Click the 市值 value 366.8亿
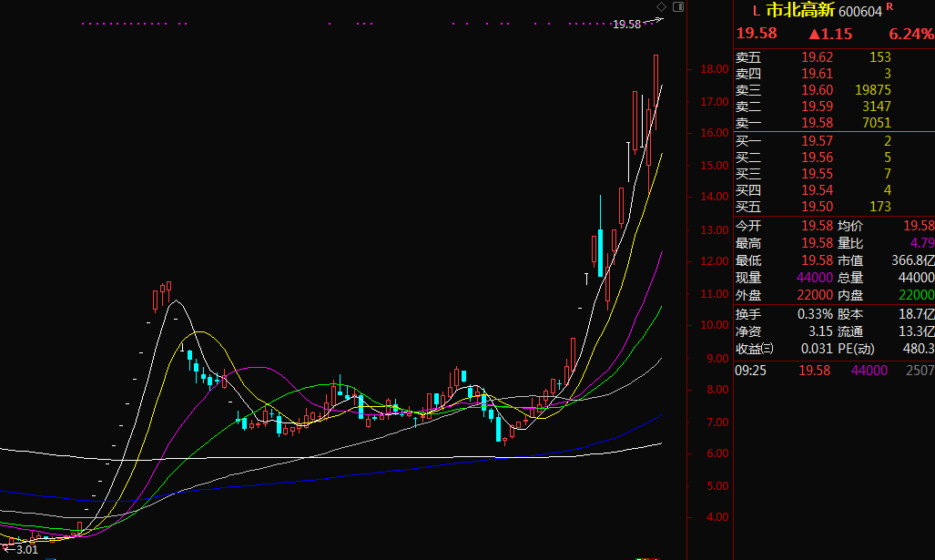Viewport: 935px width, 560px height. 913,260
